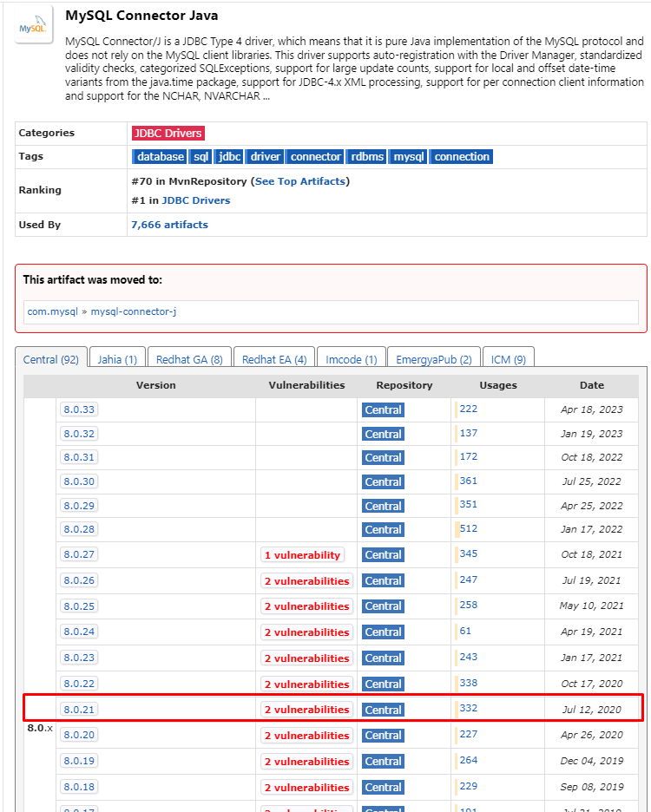This screenshot has height=812, width=651.
Task: Open version 8.0.26
Action: 79,580
